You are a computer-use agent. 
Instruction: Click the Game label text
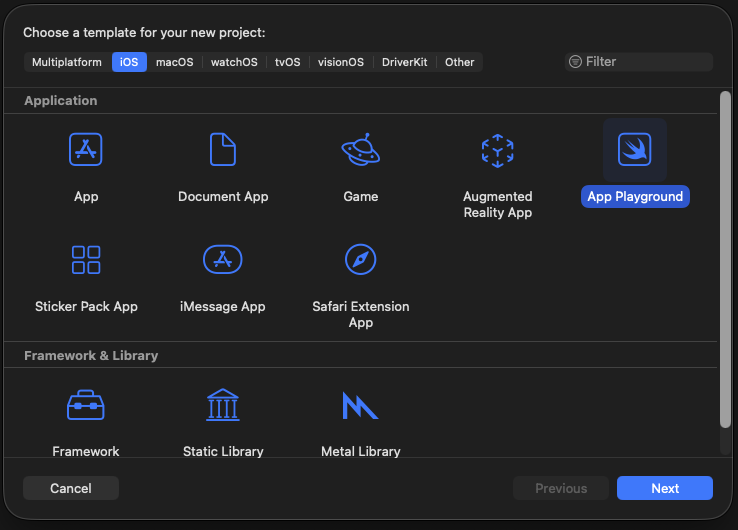(x=361, y=196)
